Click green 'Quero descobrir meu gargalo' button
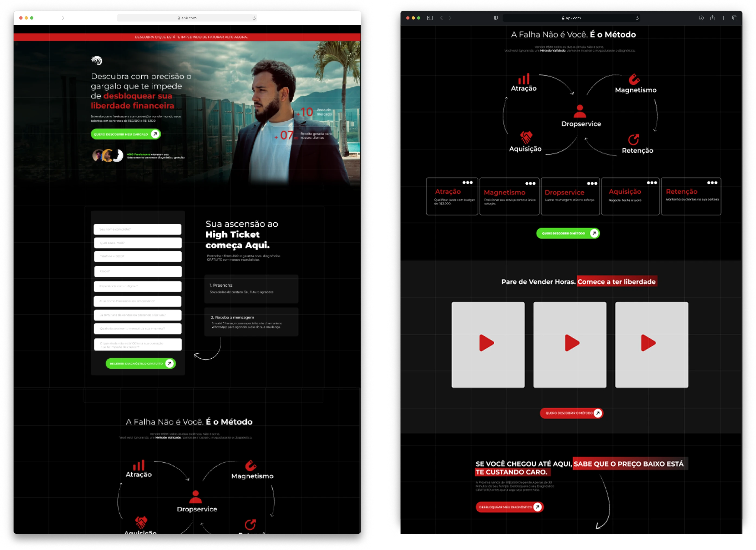This screenshot has height=550, width=756. coord(125,134)
